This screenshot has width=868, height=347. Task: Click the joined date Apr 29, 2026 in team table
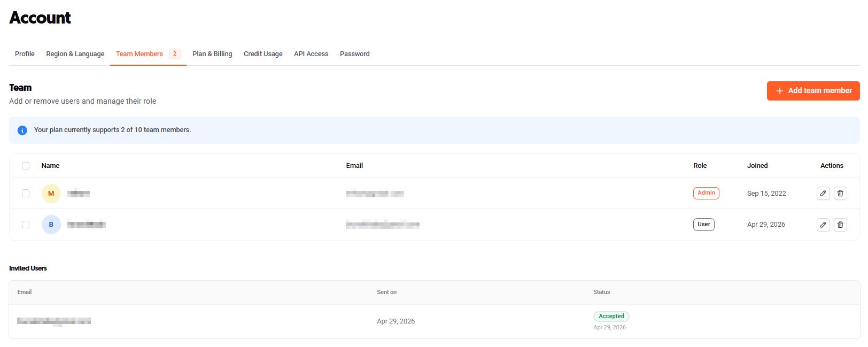click(766, 225)
